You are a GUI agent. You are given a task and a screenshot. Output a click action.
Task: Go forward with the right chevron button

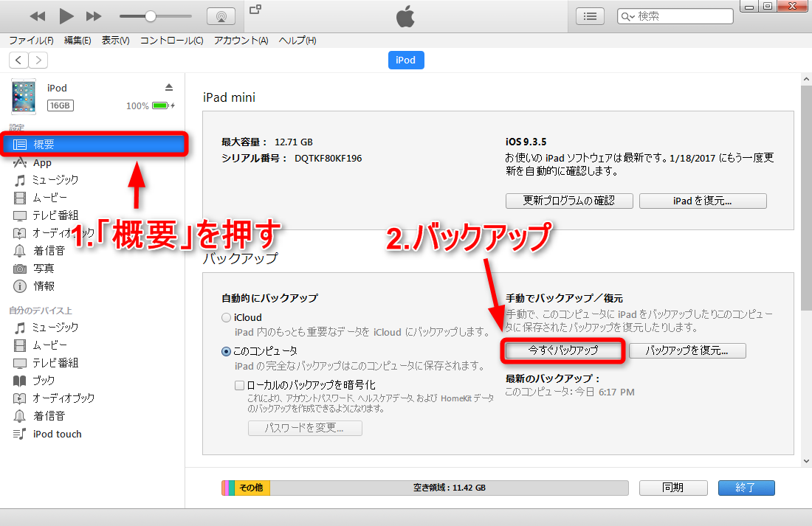pos(38,60)
